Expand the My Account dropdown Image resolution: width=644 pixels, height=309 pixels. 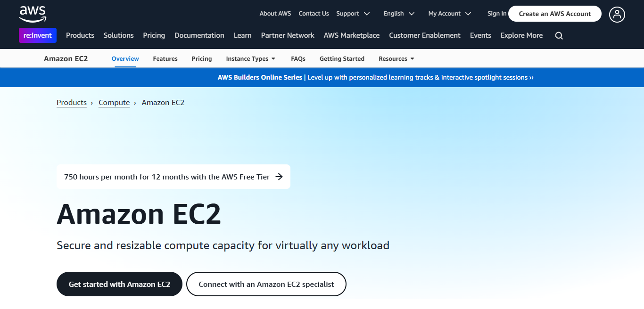click(450, 14)
